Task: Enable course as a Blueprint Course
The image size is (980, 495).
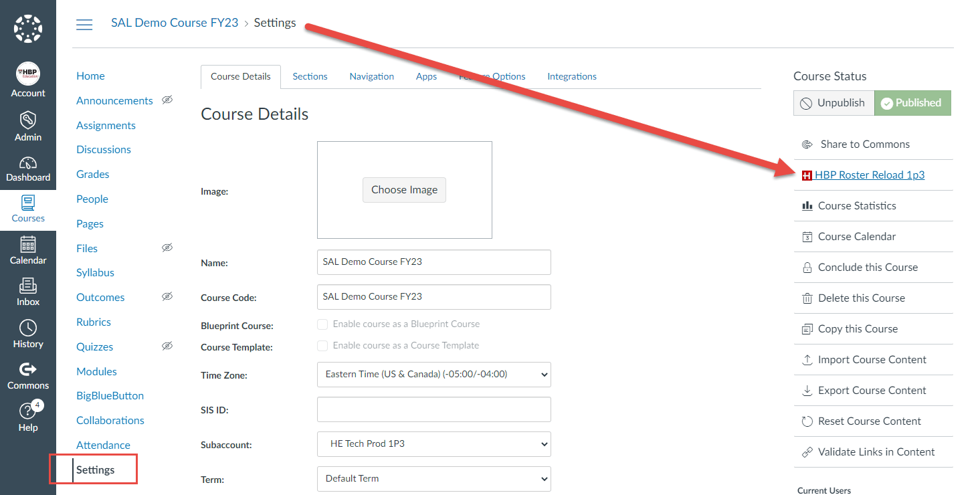Action: point(322,324)
